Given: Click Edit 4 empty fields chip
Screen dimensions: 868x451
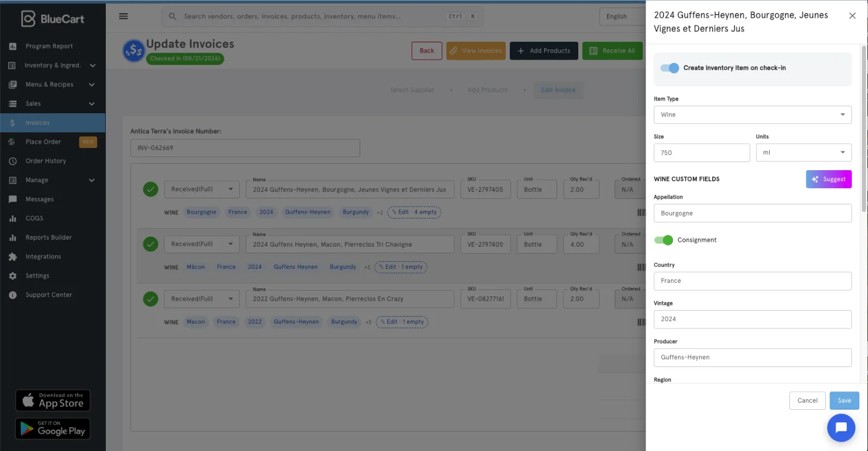Looking at the screenshot, I should pyautogui.click(x=414, y=212).
